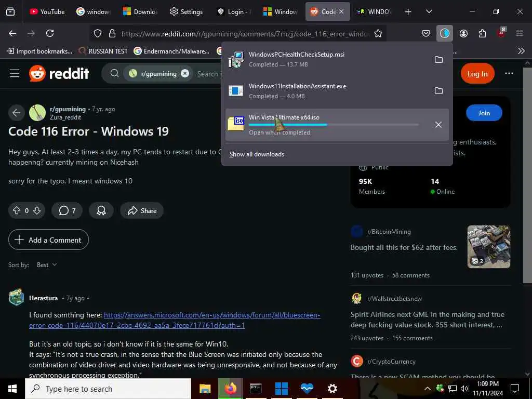532x399 pixels.
Task: Click Show all downloads
Action: (x=257, y=154)
